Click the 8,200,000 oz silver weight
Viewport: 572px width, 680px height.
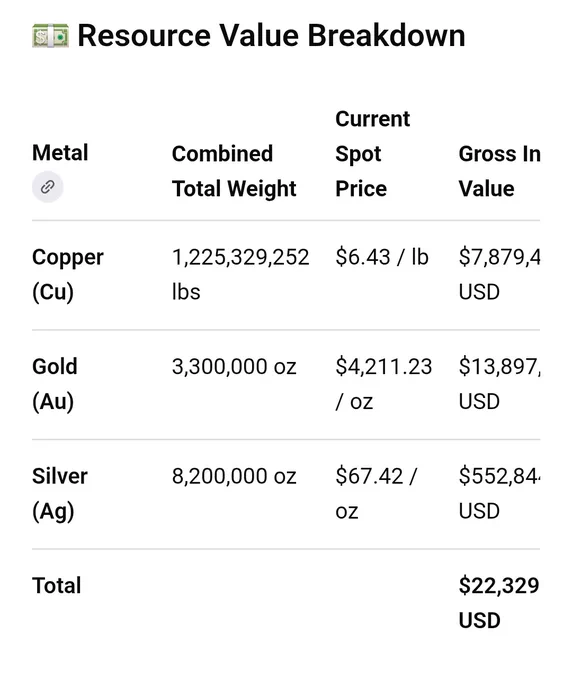coord(234,476)
